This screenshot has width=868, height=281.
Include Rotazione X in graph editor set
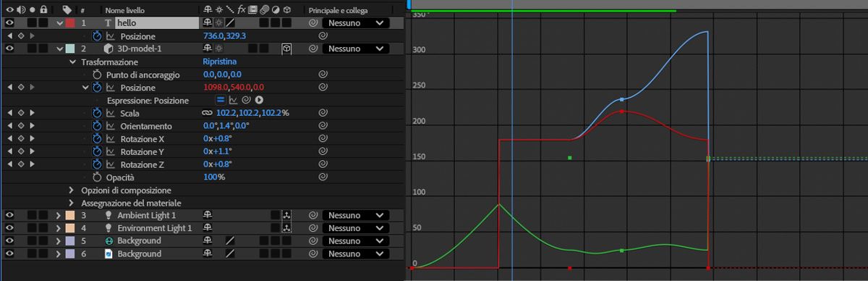point(111,139)
